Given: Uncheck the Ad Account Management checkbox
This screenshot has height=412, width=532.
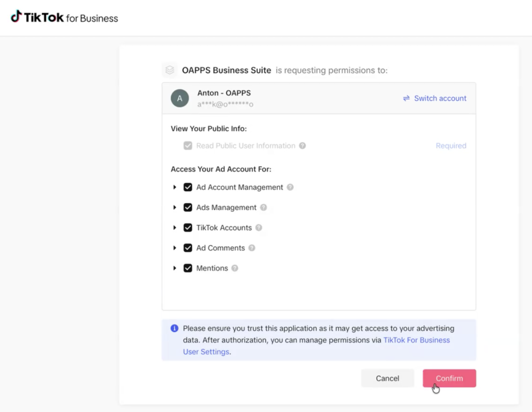Looking at the screenshot, I should (188, 187).
